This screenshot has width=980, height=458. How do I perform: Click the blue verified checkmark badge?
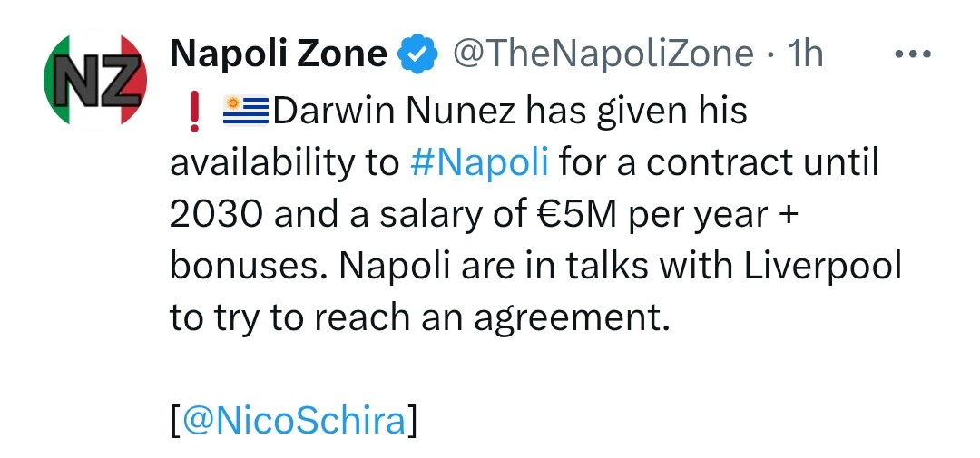click(418, 54)
